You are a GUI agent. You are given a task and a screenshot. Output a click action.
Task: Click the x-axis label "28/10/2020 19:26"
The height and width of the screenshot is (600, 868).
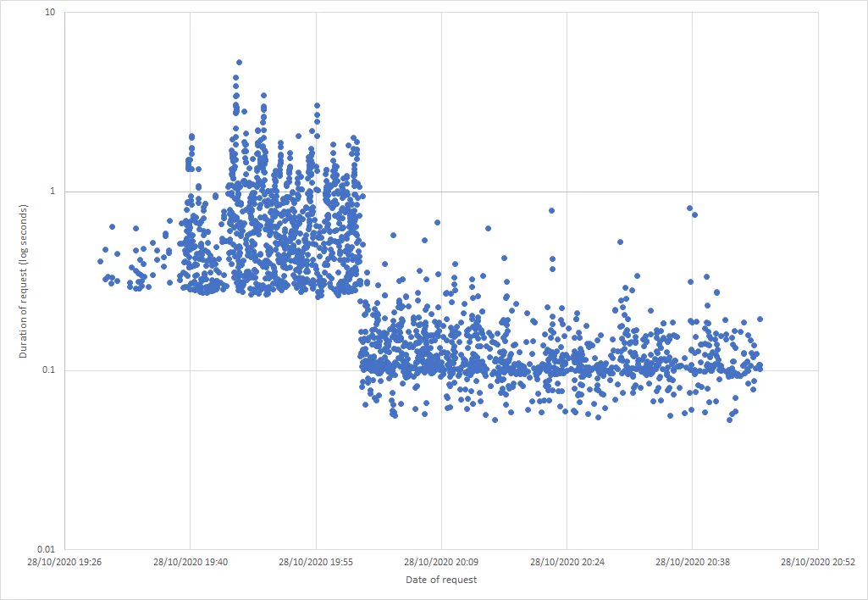(x=64, y=563)
